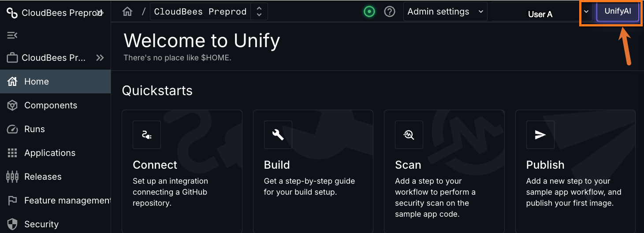This screenshot has height=233, width=644.
Task: Click the up-down arrows on organization selector
Action: (259, 12)
